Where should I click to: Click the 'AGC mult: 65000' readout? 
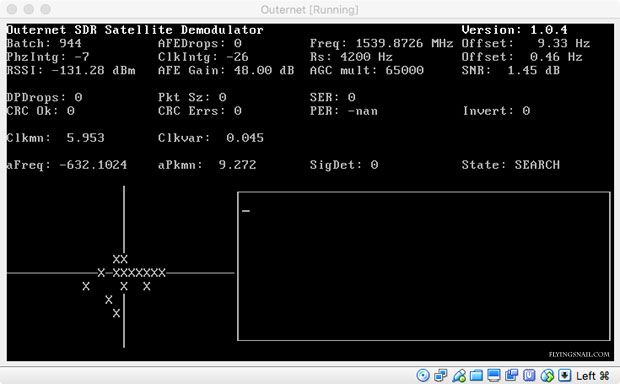(367, 70)
